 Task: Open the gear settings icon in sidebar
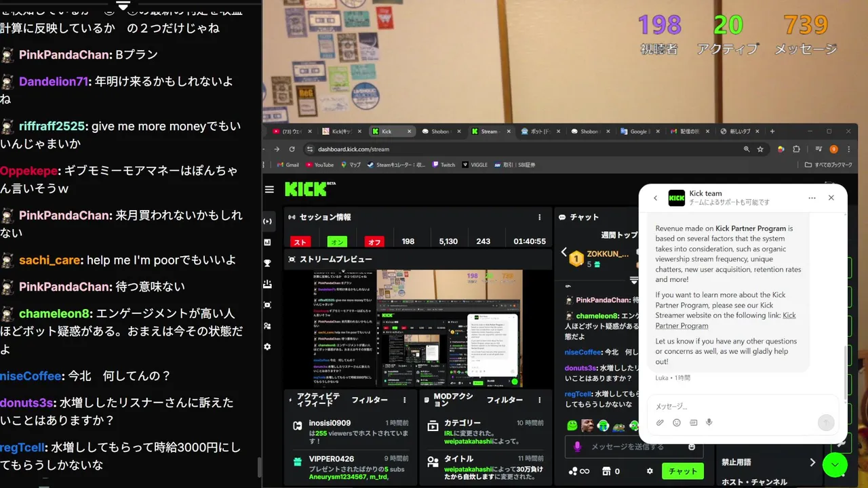point(268,346)
